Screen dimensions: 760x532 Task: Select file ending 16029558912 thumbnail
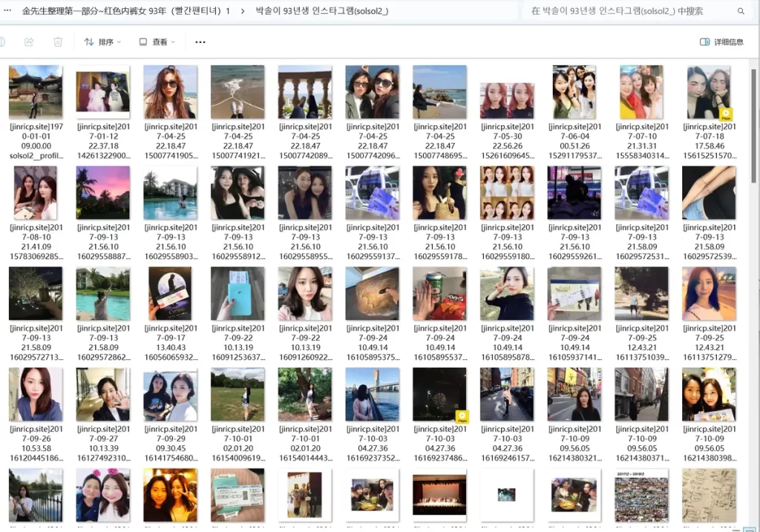click(237, 193)
